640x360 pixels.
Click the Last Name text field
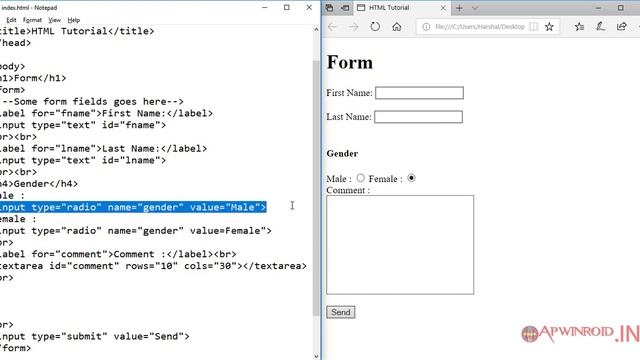tap(418, 117)
